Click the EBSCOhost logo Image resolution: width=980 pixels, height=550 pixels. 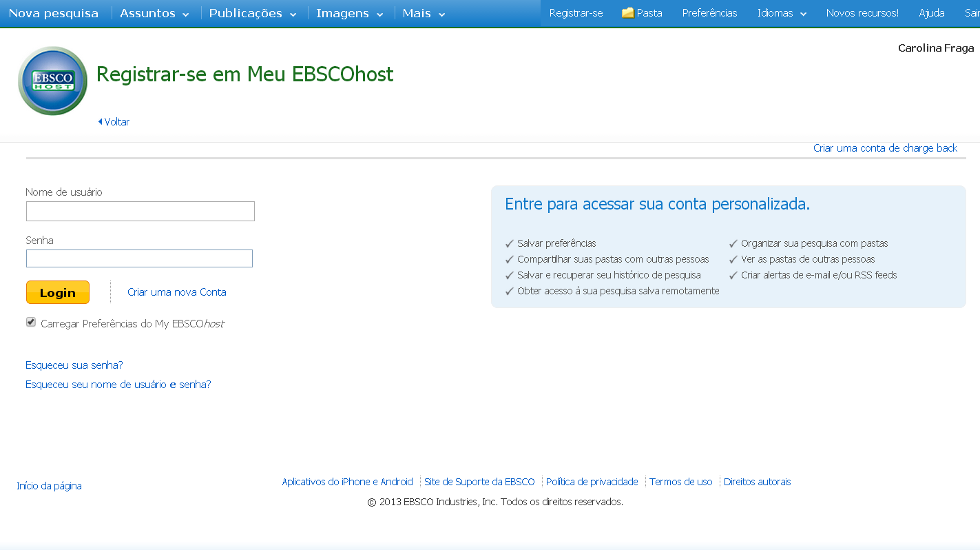pyautogui.click(x=52, y=81)
